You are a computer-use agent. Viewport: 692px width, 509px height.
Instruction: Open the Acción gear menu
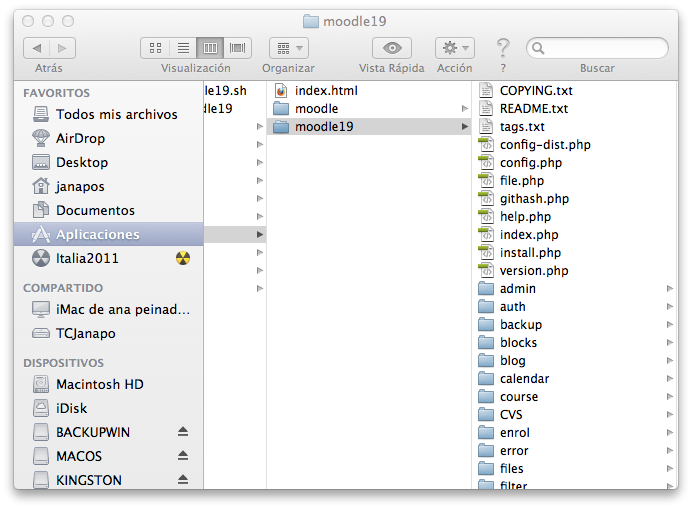click(x=455, y=48)
